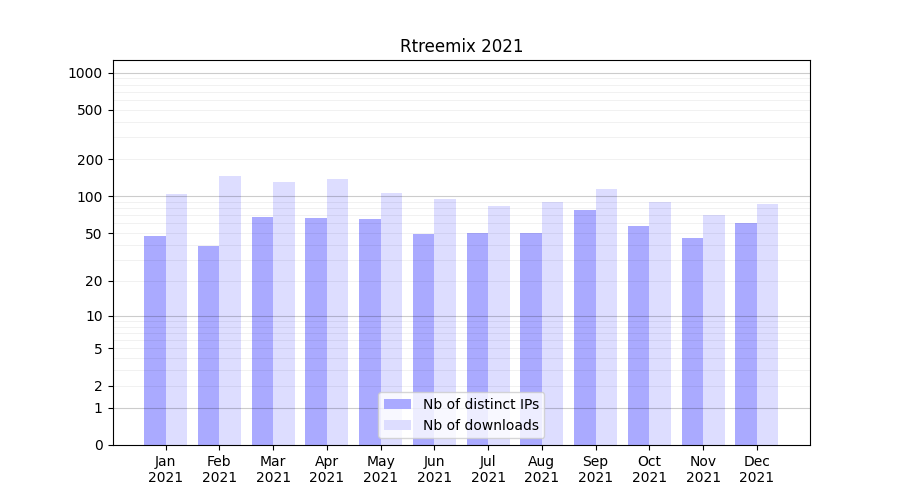900x500 pixels.
Task: Select the Oct 2021 distinct IPs bar
Action: pos(638,335)
